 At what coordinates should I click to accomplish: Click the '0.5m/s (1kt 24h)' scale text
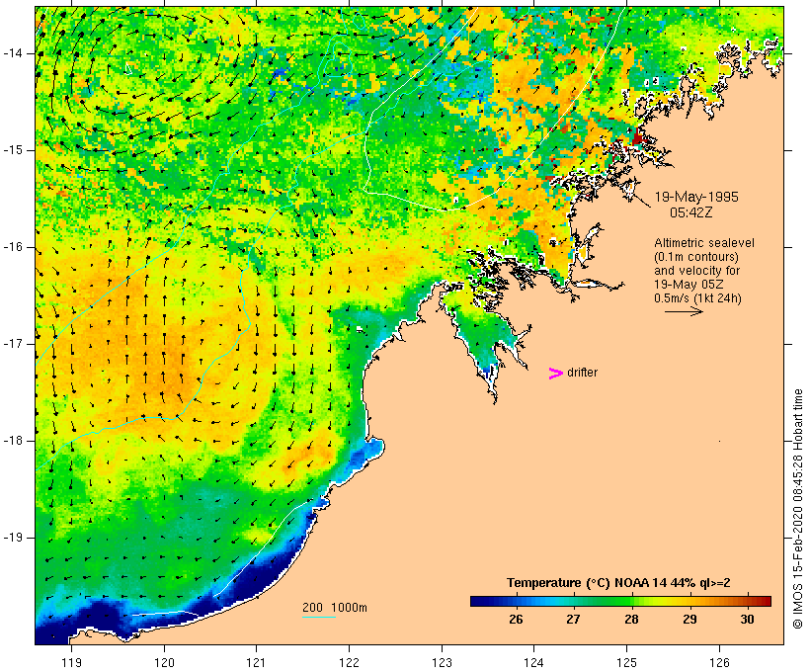698,298
